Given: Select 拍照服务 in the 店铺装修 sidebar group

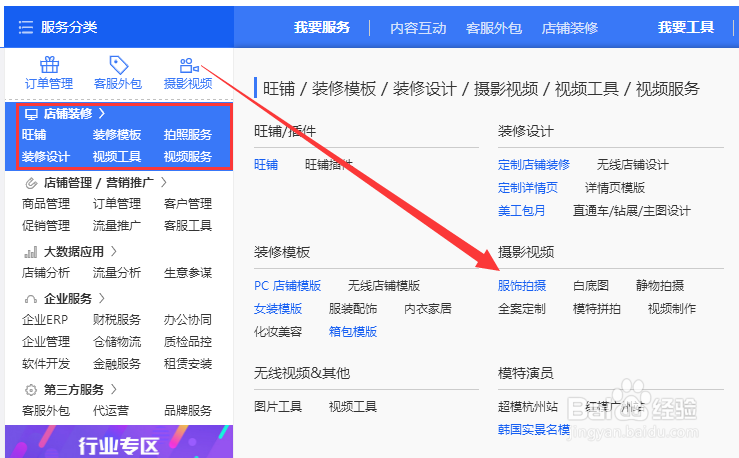Looking at the screenshot, I should 188,135.
